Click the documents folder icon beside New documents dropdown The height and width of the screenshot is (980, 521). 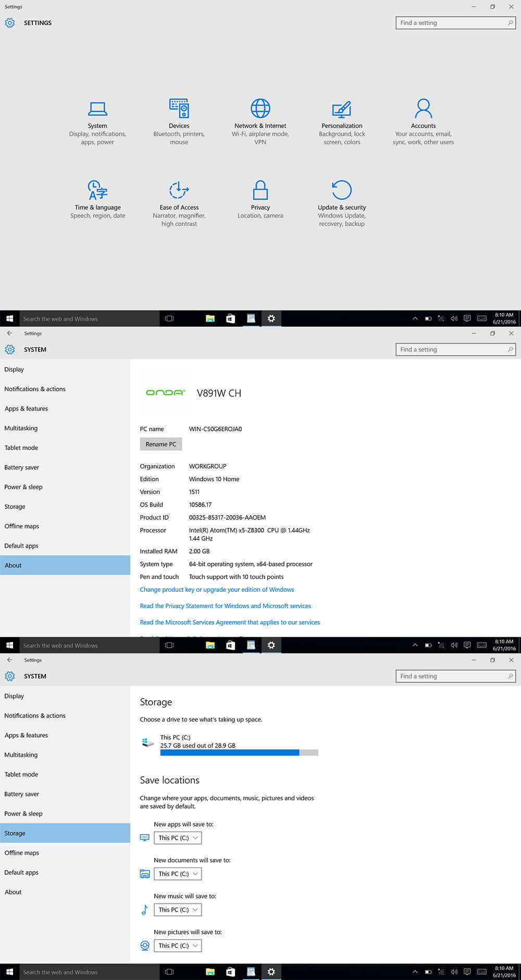pos(145,874)
